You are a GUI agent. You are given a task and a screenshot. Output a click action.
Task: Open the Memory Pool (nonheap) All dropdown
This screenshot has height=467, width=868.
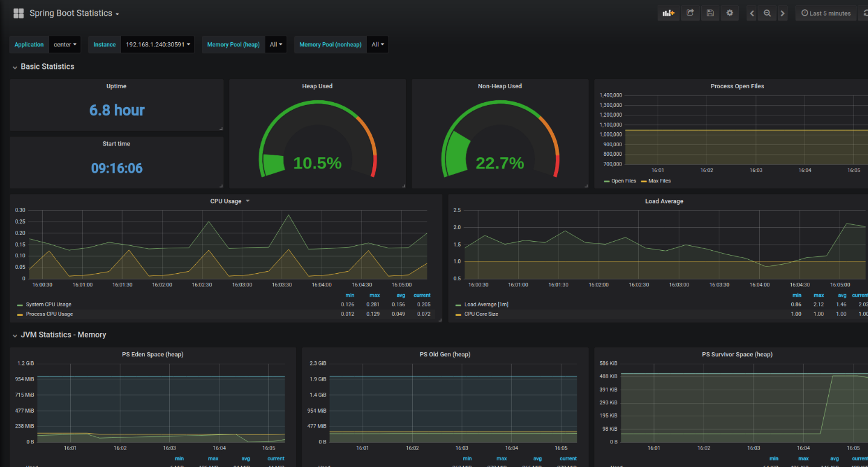pos(378,45)
